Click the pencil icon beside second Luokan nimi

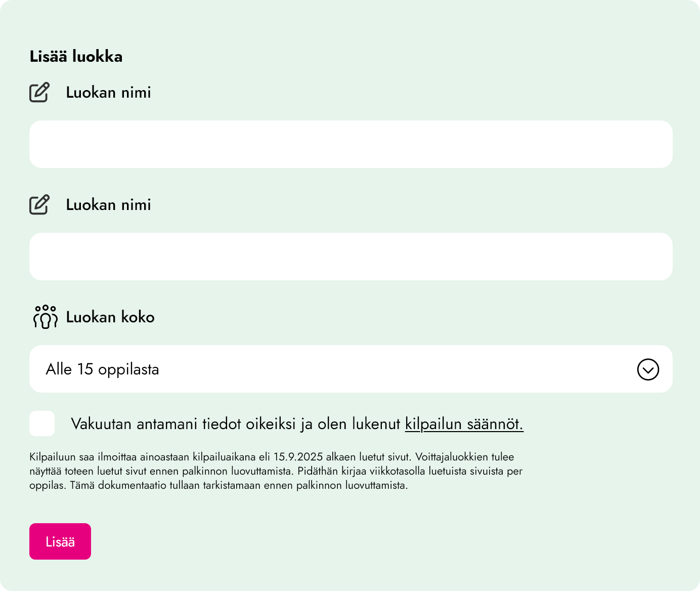click(39, 204)
